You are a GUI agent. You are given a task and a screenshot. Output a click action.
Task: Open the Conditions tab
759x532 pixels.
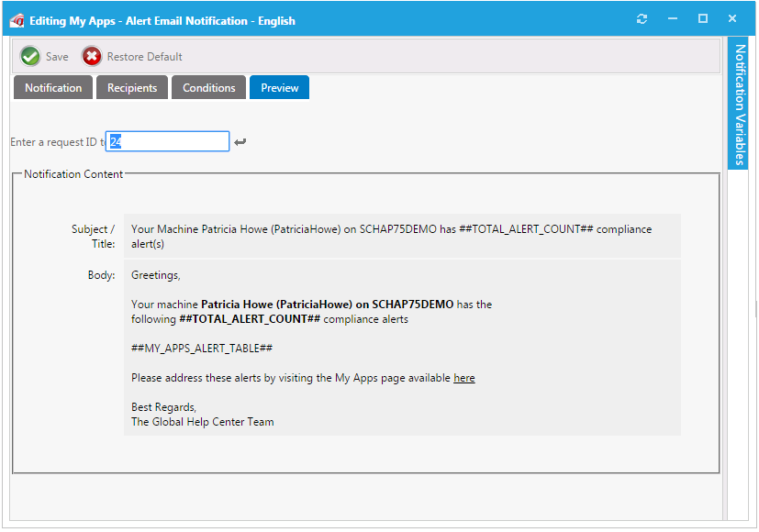(x=207, y=87)
